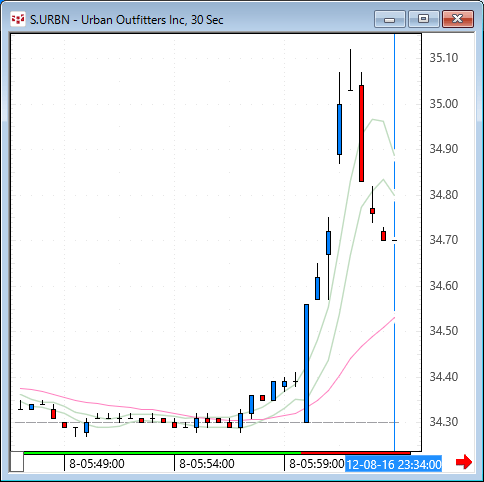Screen dimensions: 484x482
Task: Click the 8-05:49:00 time axis label
Action: click(x=97, y=464)
